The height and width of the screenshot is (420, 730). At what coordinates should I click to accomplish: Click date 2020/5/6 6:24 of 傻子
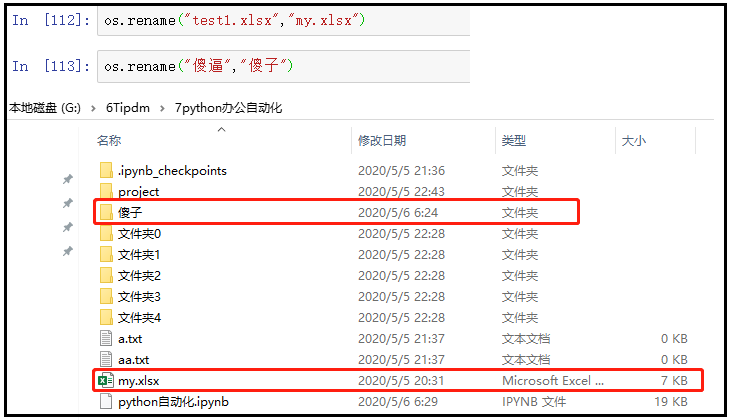398,212
